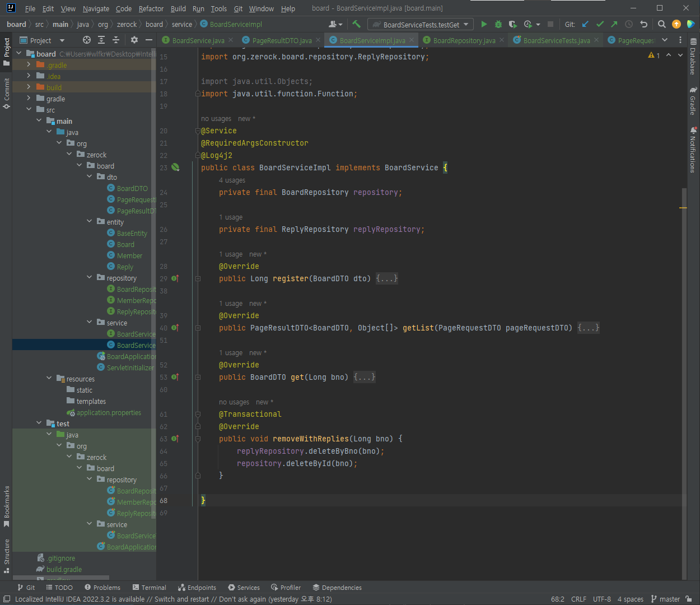Viewport: 700px width, 605px height.
Task: Open the Terminal tool window
Action: pyautogui.click(x=150, y=588)
